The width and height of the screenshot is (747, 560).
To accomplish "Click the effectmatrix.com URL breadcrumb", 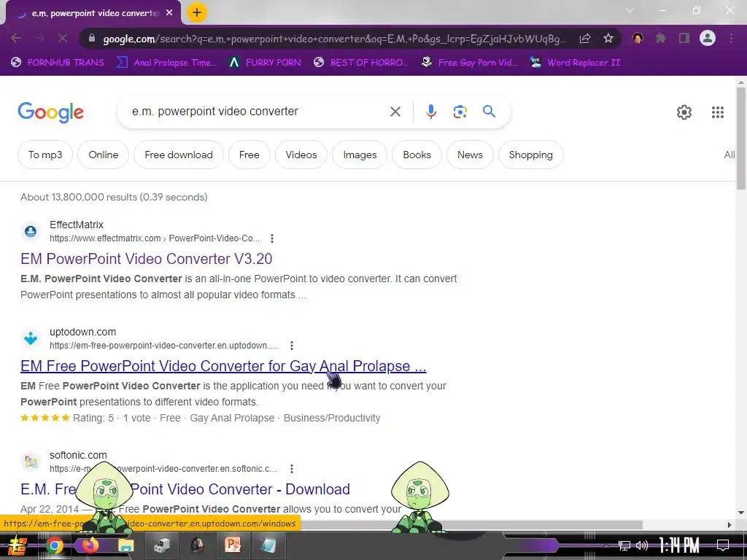I will (x=155, y=238).
